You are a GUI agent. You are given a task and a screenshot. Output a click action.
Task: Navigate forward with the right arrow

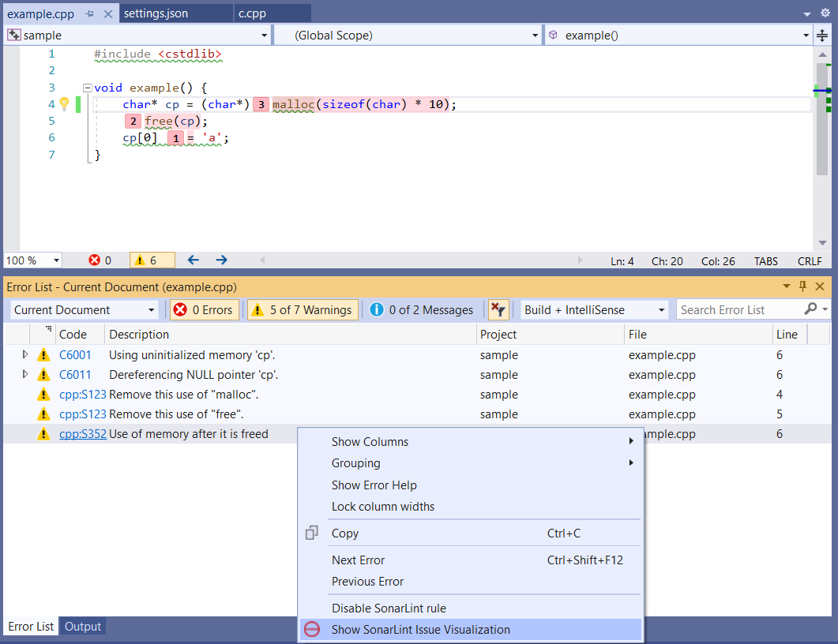(222, 260)
